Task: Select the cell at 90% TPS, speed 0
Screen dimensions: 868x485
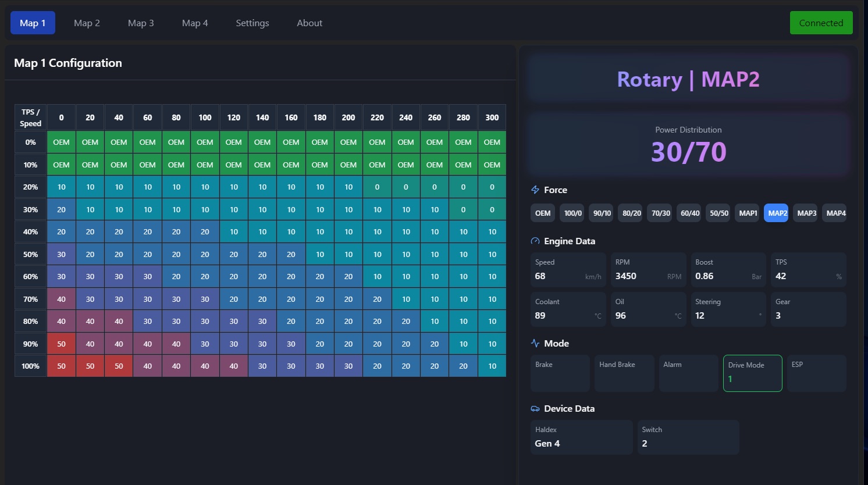Action: (61, 344)
